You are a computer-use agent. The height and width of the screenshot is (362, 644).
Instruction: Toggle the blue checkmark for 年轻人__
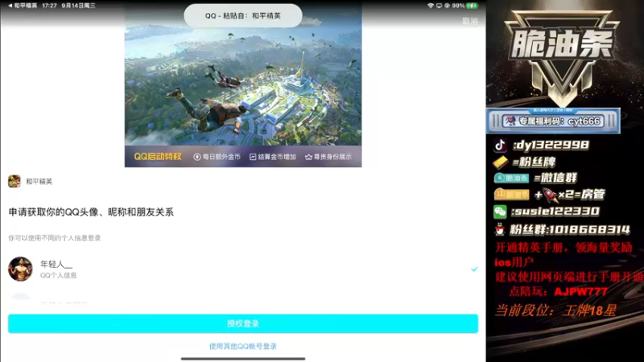point(474,269)
